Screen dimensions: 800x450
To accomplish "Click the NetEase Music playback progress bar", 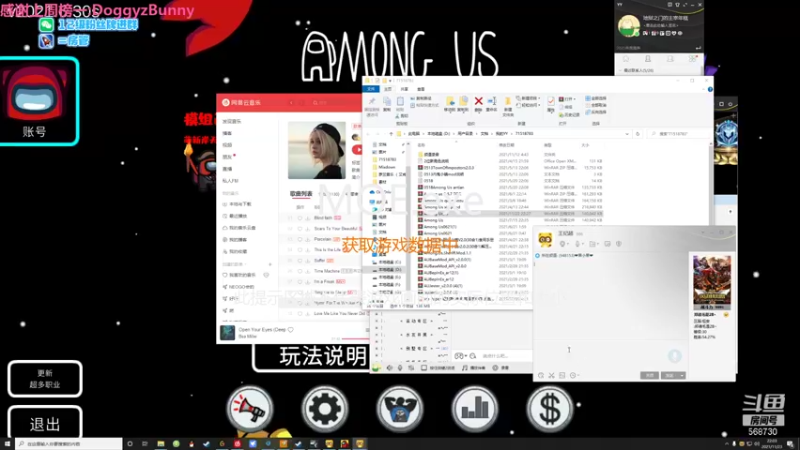I will 355,338.
